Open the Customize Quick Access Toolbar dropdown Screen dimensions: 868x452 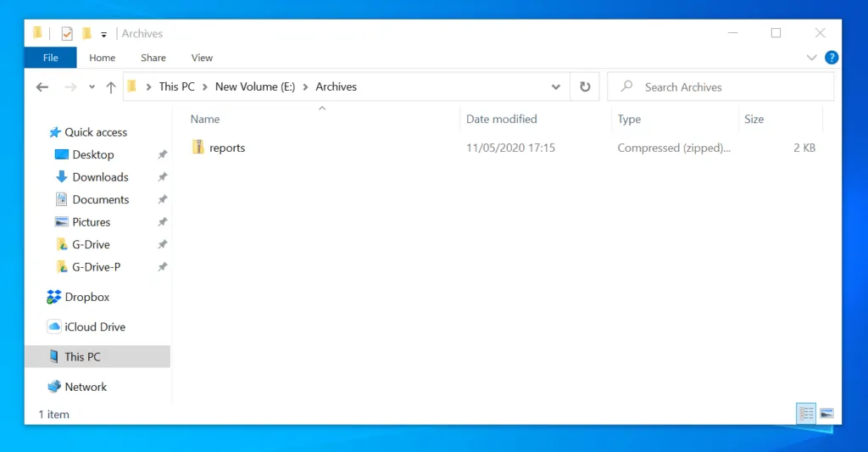coord(103,35)
